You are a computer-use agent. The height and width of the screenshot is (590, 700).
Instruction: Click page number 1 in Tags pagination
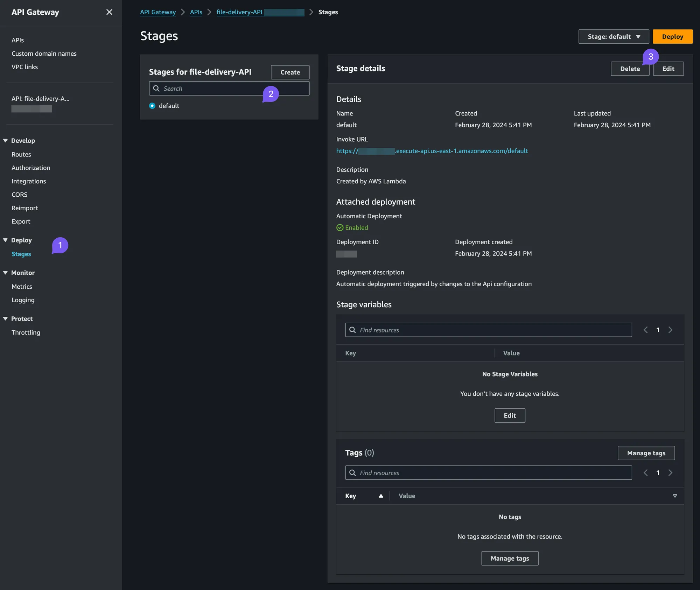point(658,473)
